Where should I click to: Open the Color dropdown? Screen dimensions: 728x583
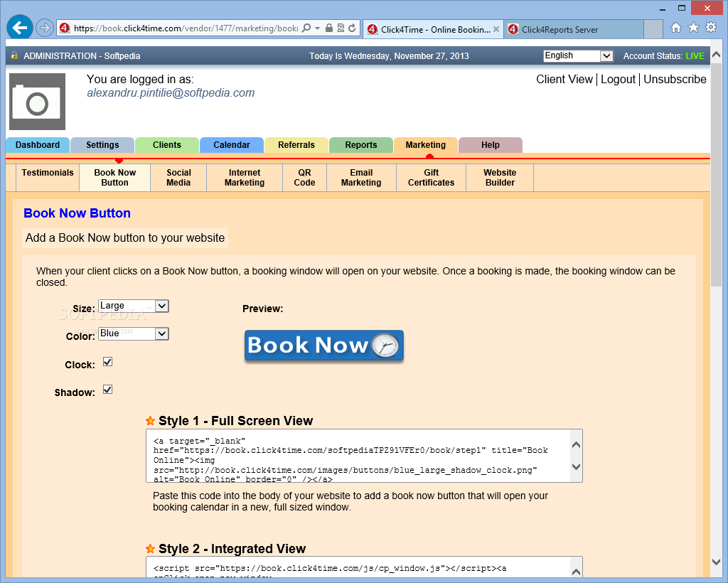[x=133, y=333]
